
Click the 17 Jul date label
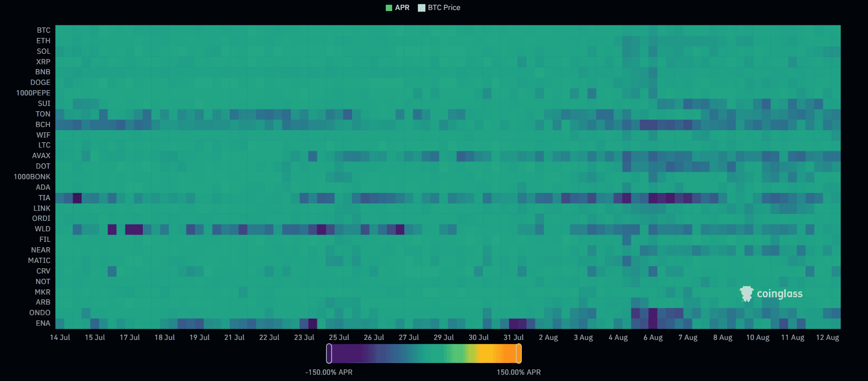pos(130,337)
